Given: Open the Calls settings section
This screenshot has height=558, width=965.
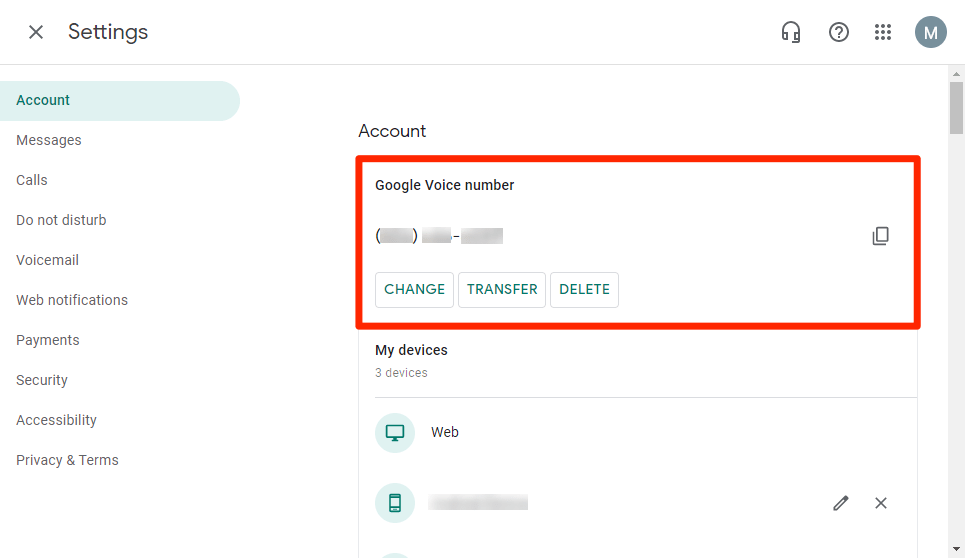Looking at the screenshot, I should tap(31, 180).
